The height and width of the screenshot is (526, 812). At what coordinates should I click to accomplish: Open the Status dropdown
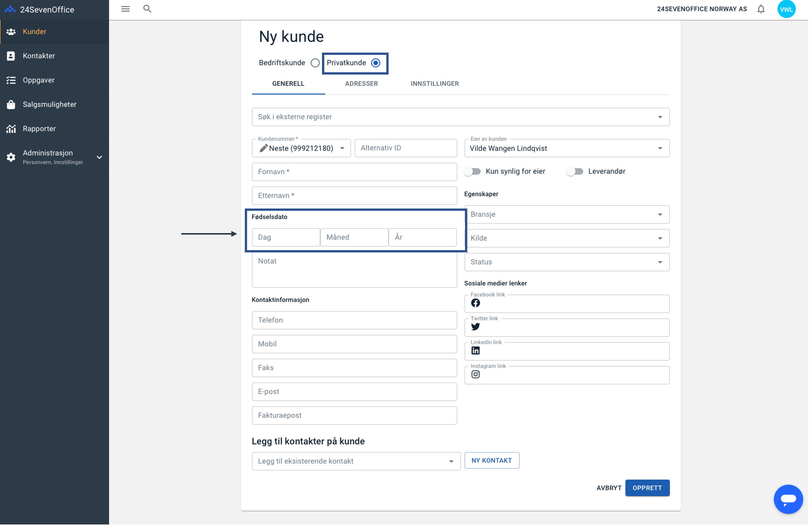(x=566, y=262)
